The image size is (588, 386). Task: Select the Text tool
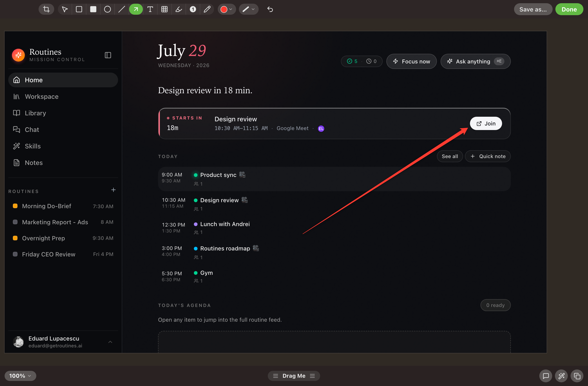tap(150, 9)
